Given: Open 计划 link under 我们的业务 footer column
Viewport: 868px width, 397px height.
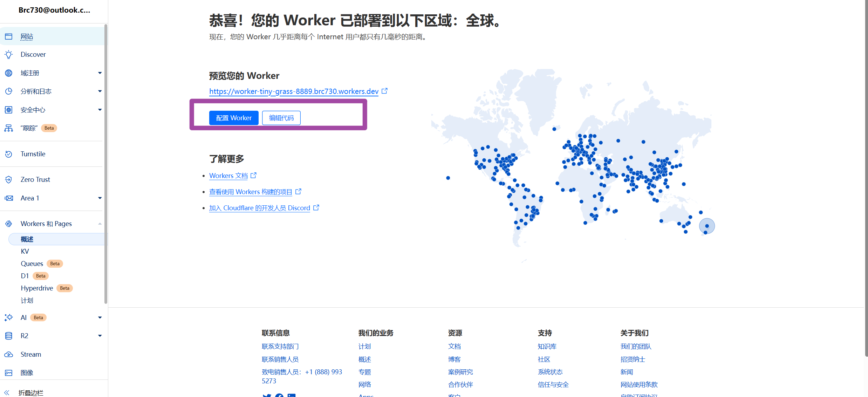Looking at the screenshot, I should coord(365,346).
